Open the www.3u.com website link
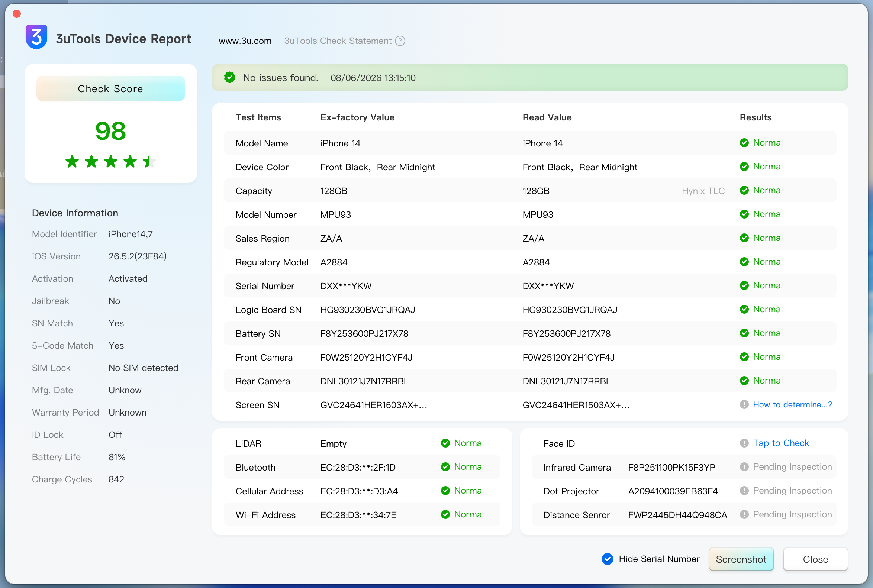 [x=245, y=41]
